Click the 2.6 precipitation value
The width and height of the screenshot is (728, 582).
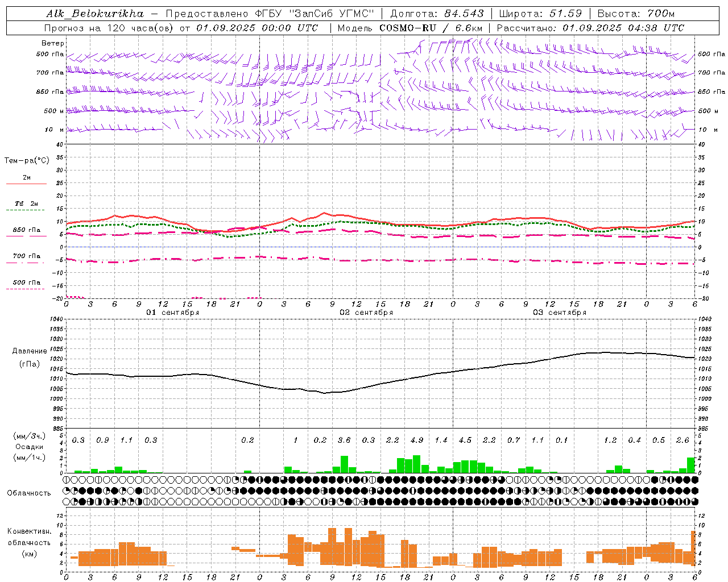pyautogui.click(x=682, y=440)
